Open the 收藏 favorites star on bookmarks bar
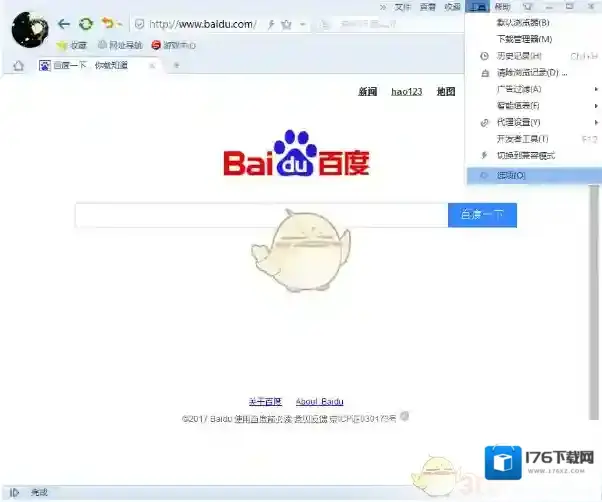Viewport: 602px width, 502px height. tap(71, 45)
